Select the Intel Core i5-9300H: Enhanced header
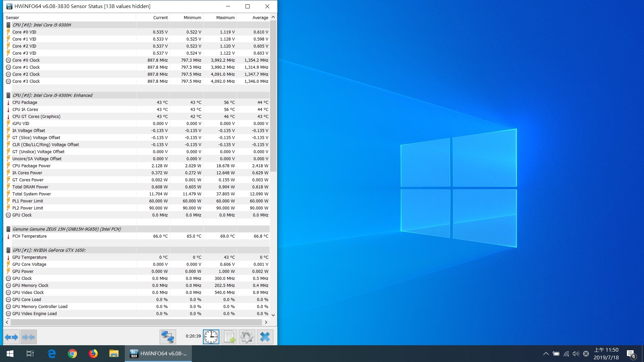644x362 pixels. pos(137,95)
